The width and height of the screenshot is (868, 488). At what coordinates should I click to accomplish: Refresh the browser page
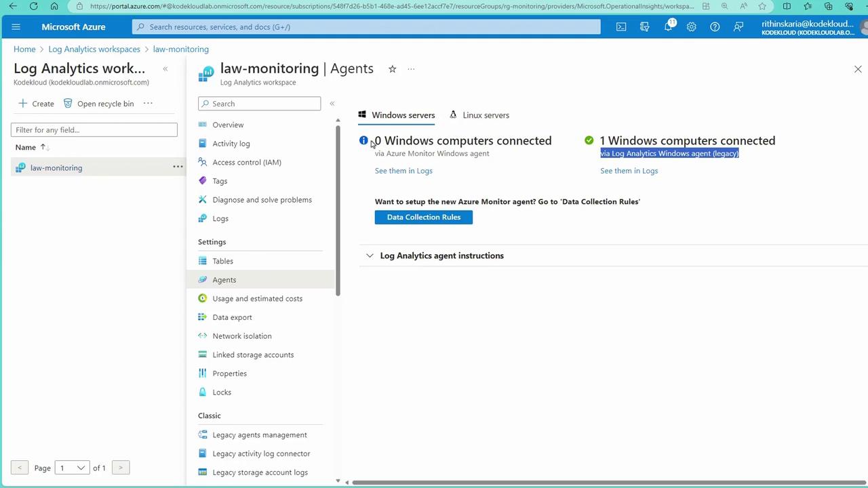tap(33, 6)
